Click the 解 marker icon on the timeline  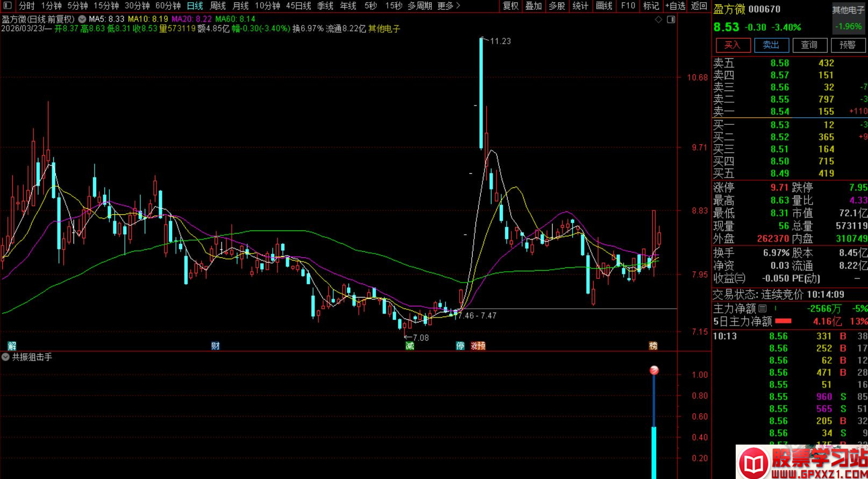[12, 346]
